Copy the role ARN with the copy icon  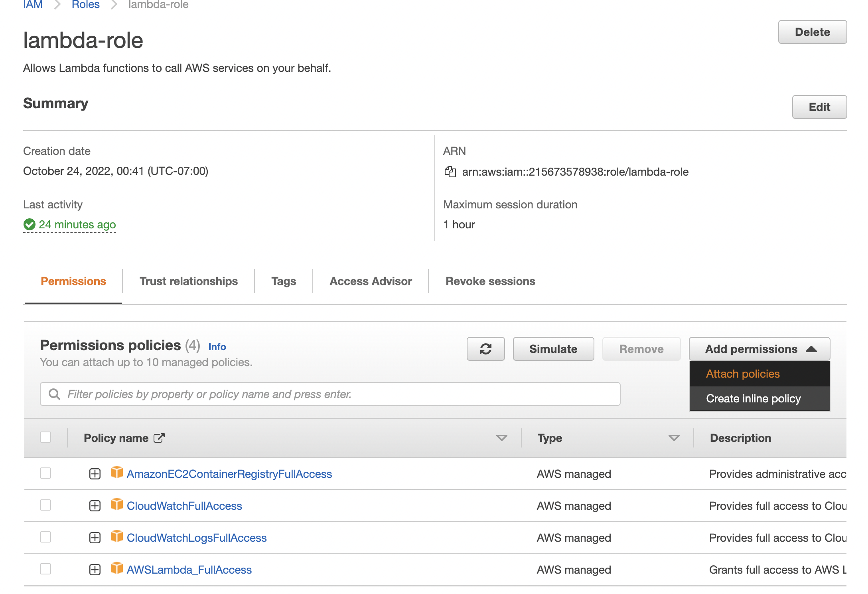[450, 172]
